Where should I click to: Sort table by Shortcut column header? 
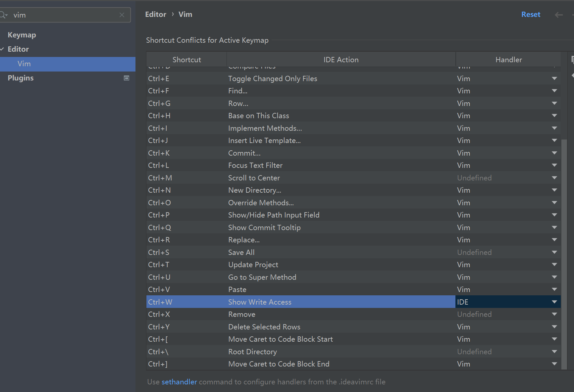[186, 60]
